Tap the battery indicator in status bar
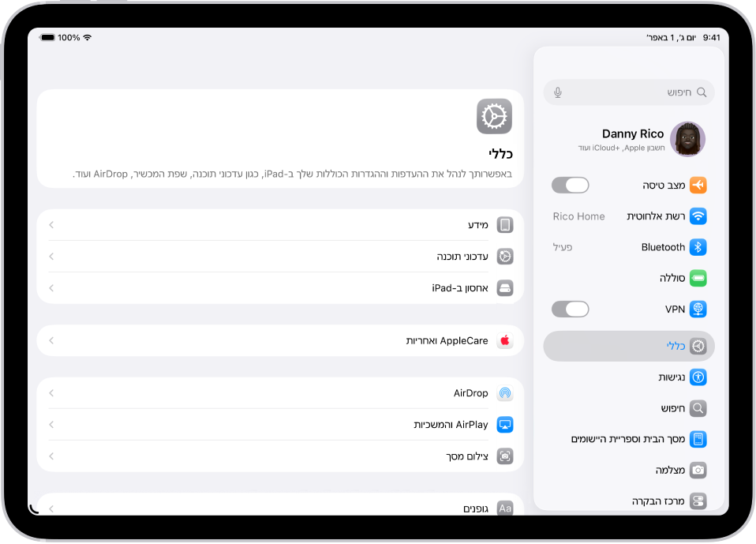The width and height of the screenshot is (756, 544). [x=47, y=37]
